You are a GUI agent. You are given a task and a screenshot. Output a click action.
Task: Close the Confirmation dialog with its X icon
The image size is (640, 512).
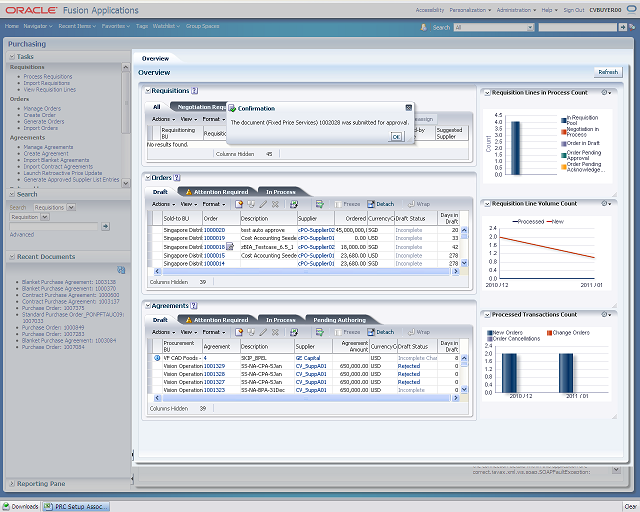pos(409,108)
